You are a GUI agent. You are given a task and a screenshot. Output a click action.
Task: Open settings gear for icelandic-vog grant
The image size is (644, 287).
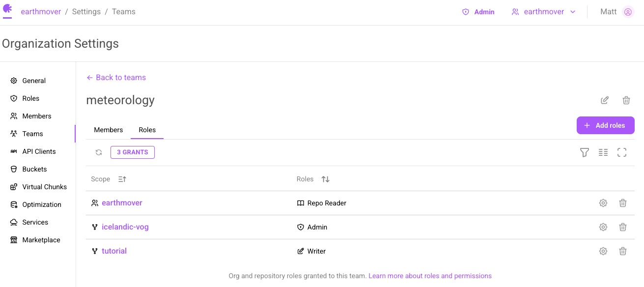point(603,227)
